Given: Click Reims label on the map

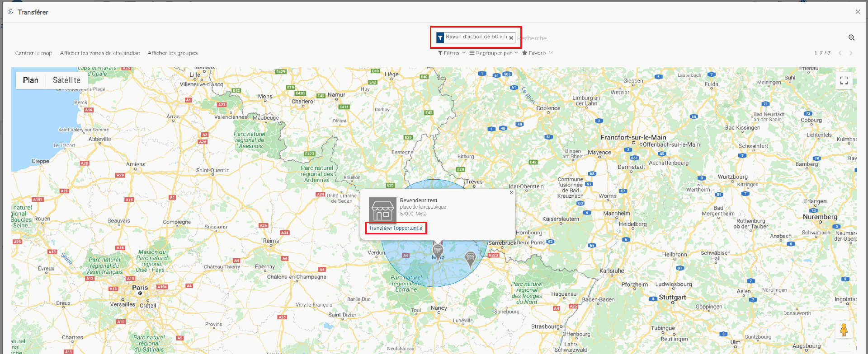Looking at the screenshot, I should coord(271,241).
